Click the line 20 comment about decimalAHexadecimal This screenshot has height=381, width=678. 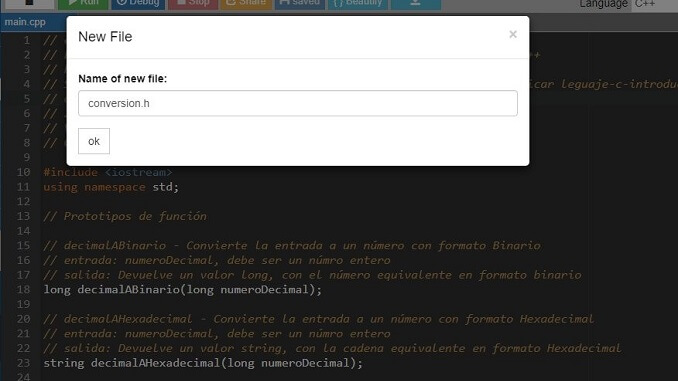(319, 319)
